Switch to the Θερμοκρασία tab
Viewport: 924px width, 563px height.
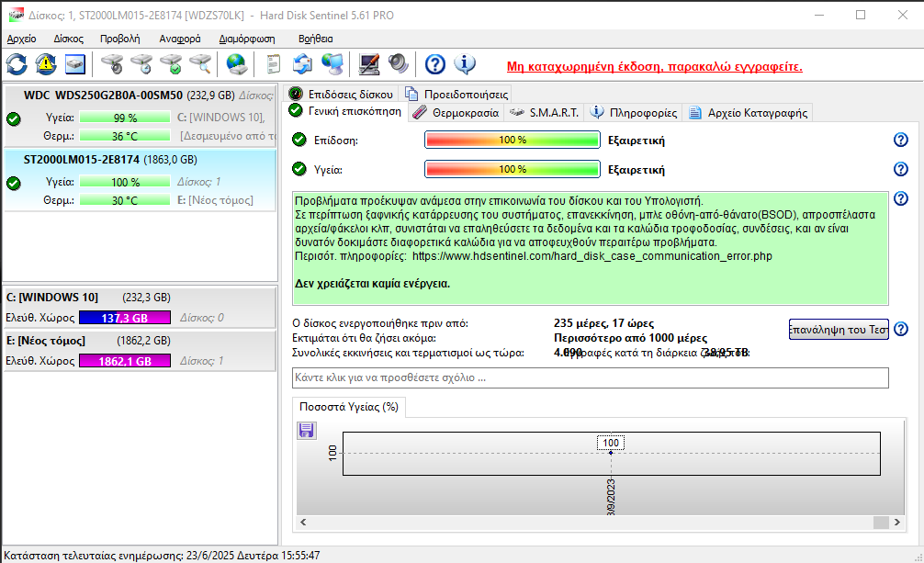[456, 113]
